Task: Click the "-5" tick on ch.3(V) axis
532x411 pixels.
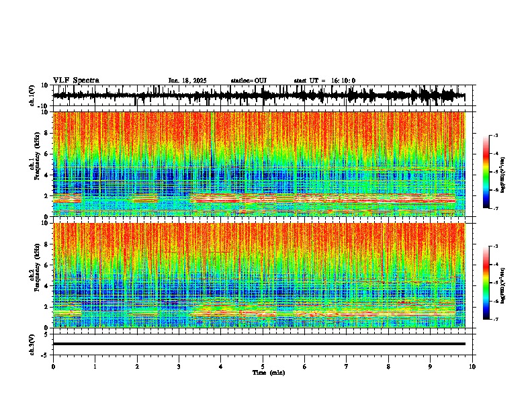Action: 45,355
